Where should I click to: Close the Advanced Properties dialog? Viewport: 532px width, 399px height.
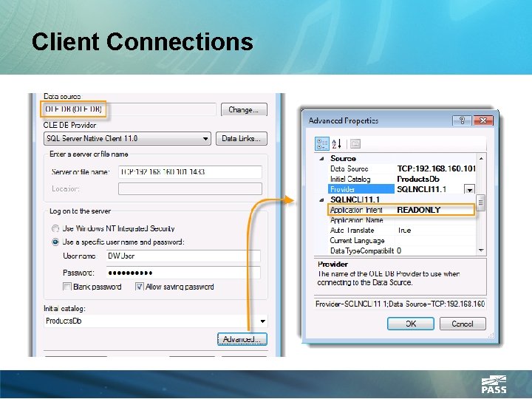pos(483,120)
